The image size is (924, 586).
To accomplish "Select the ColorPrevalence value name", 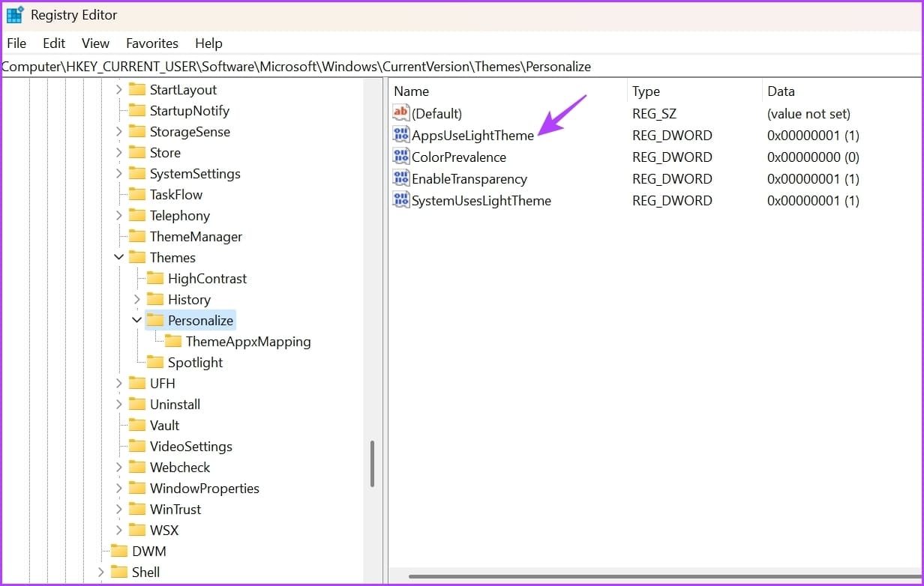I will click(x=459, y=157).
